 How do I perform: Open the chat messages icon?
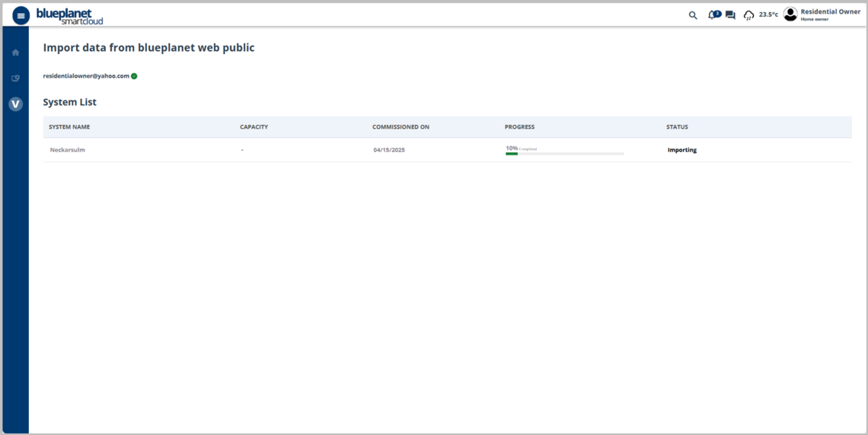[730, 15]
